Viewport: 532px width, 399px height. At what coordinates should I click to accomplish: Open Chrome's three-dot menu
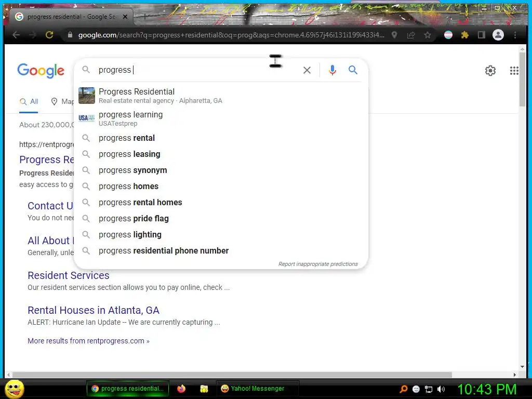click(x=515, y=35)
